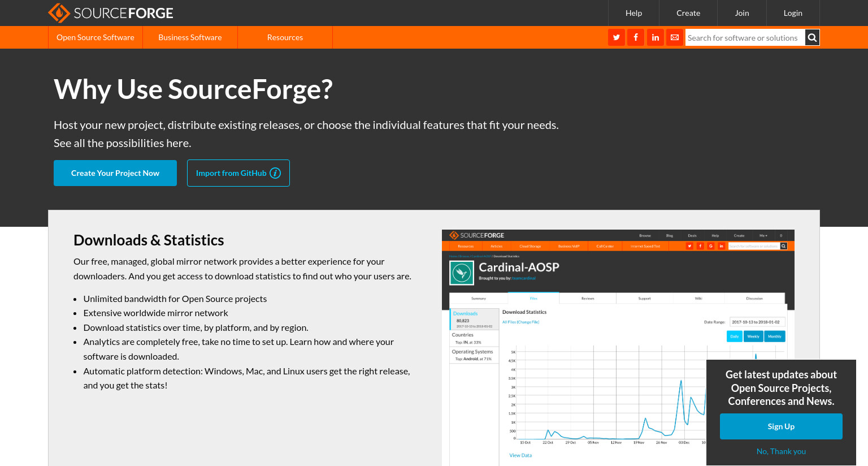Select Login in the top bar
The width and height of the screenshot is (868, 466).
[x=793, y=13]
